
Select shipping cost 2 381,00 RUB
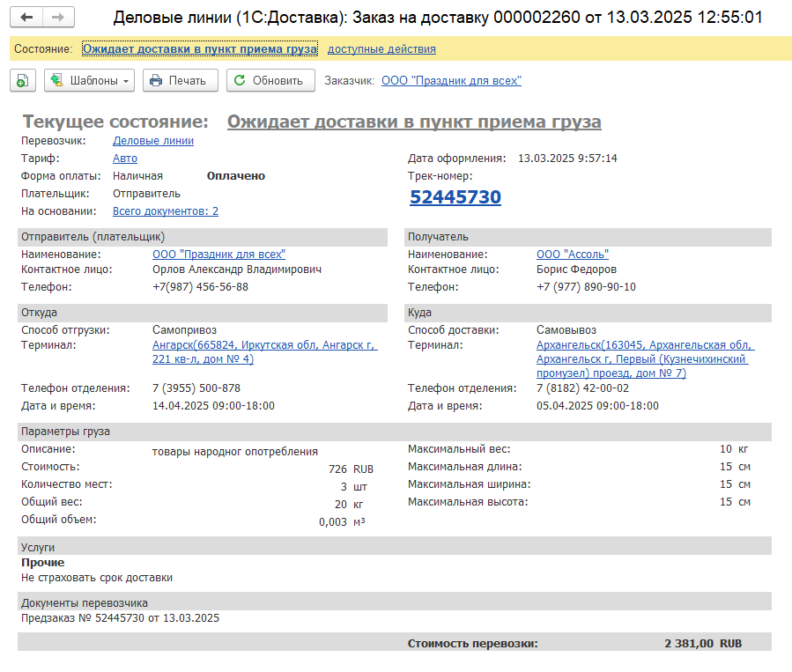click(x=703, y=643)
